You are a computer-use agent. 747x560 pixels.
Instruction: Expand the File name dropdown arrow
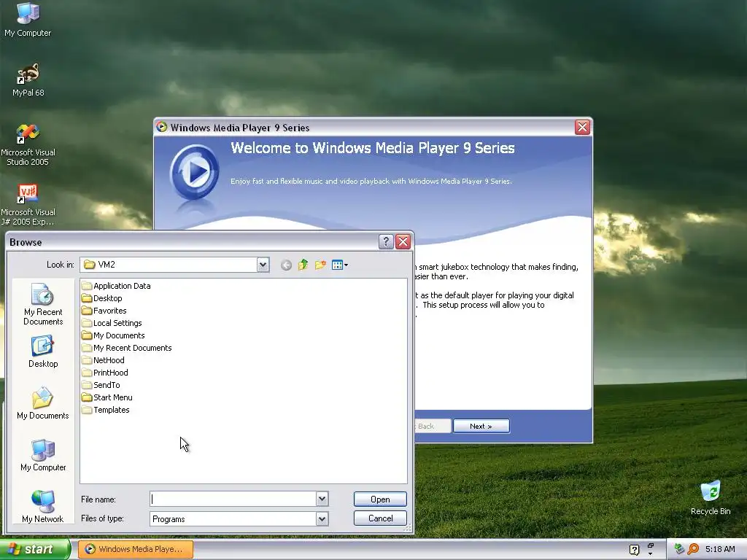(x=322, y=499)
